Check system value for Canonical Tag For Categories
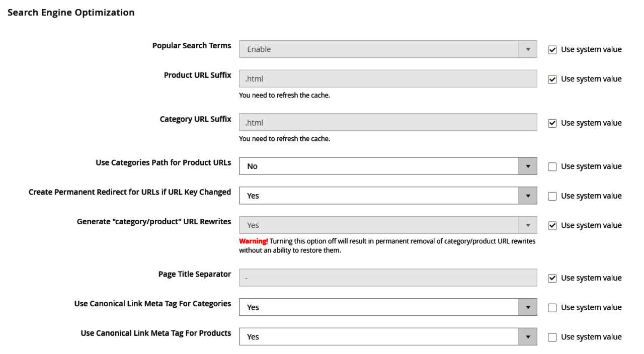This screenshot has height=354, width=644. point(552,308)
